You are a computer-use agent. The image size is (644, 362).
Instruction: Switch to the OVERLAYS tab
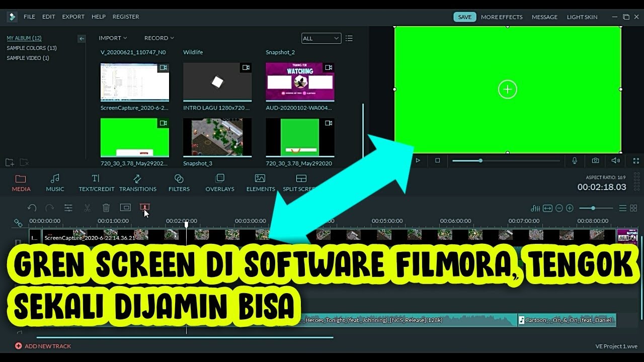point(220,184)
